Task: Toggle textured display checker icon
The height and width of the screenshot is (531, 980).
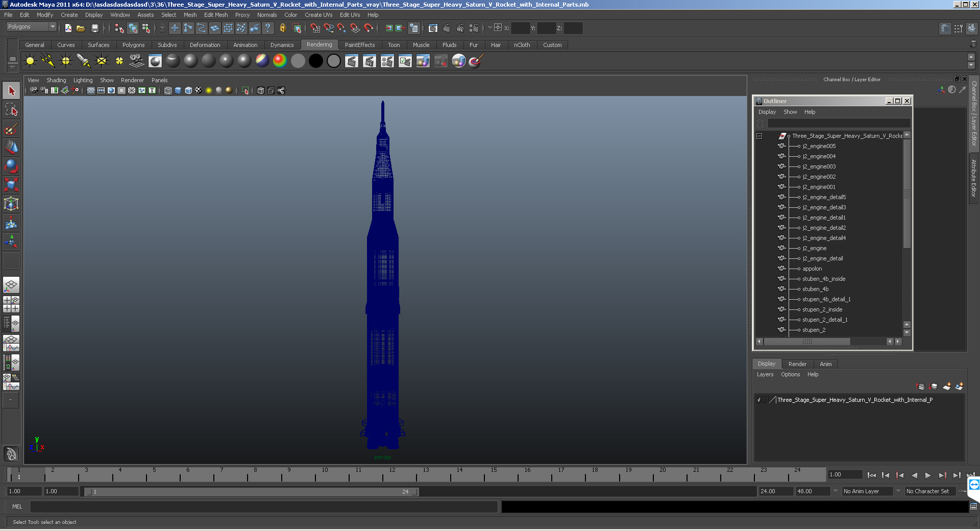Action: 198,90
